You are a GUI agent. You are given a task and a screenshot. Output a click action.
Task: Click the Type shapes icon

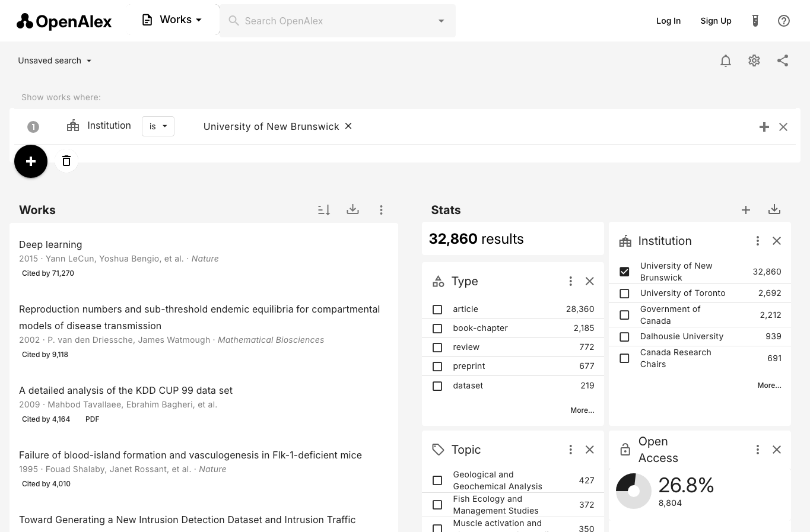[x=438, y=281]
